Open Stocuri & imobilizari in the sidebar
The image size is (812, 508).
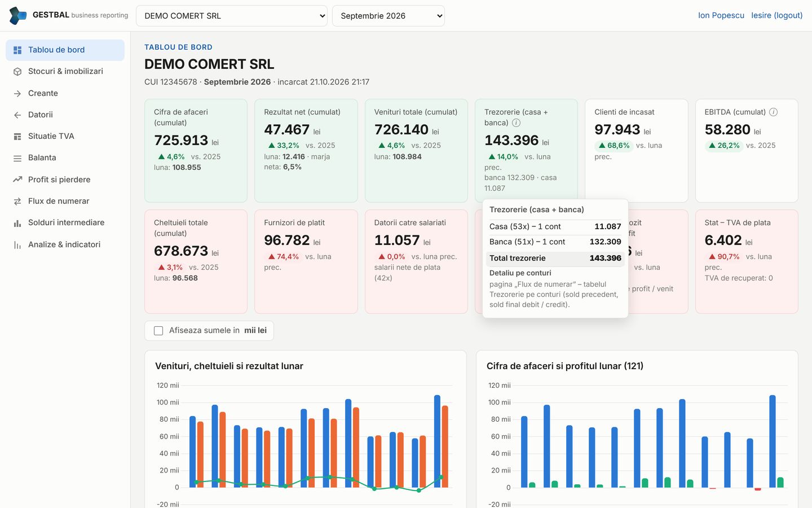(x=65, y=72)
